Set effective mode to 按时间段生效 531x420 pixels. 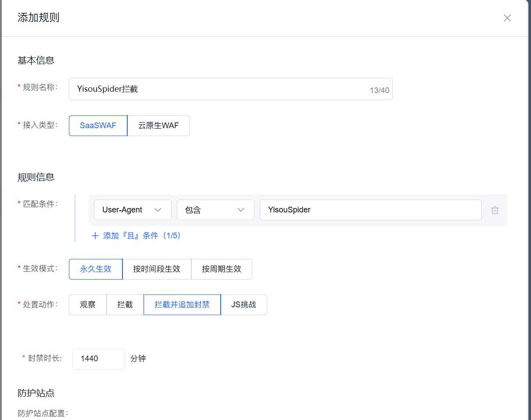click(157, 269)
